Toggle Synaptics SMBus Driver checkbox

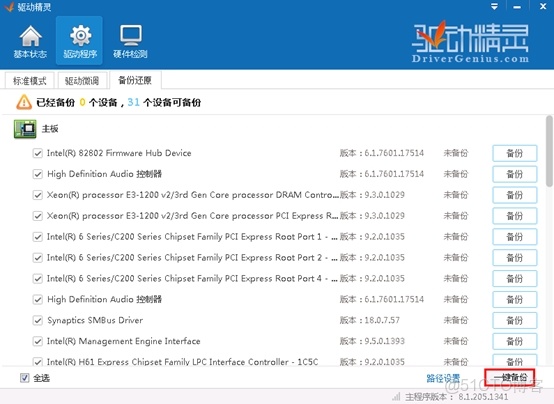38,320
